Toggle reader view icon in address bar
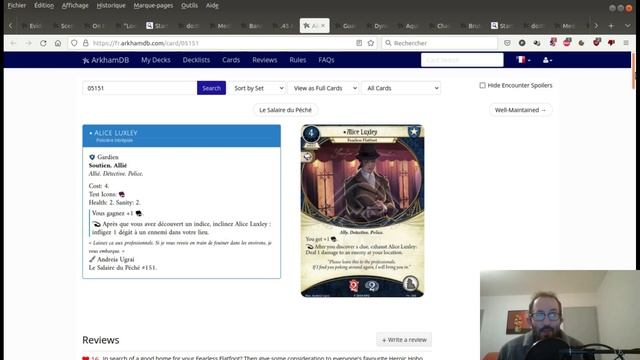Screen dimensions: 640x360 click(x=359, y=43)
